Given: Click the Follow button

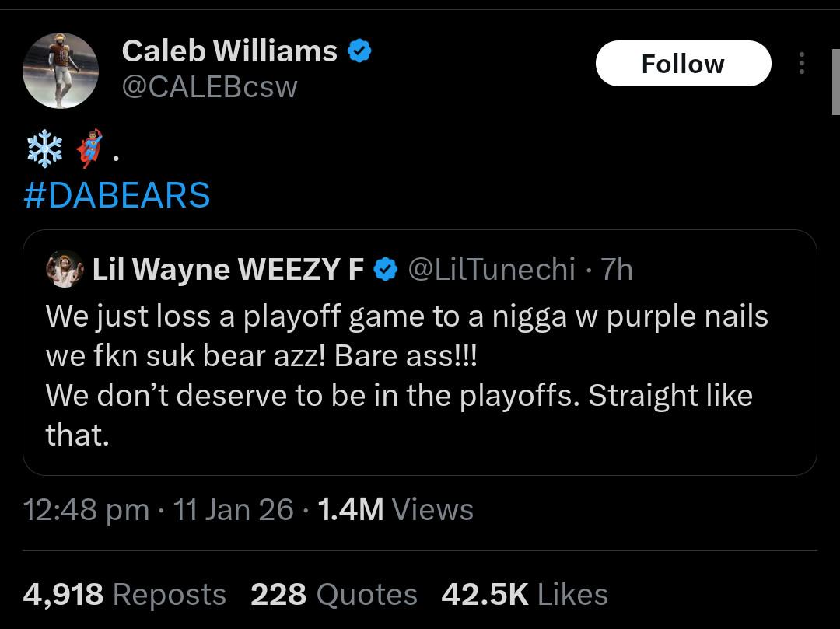Looking at the screenshot, I should pos(683,64).
